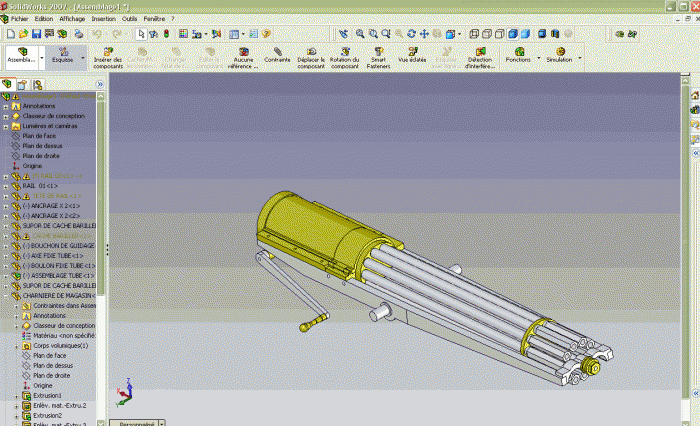Open the view orientation cube icon
The width and height of the screenshot is (700, 426).
pyautogui.click(x=451, y=34)
